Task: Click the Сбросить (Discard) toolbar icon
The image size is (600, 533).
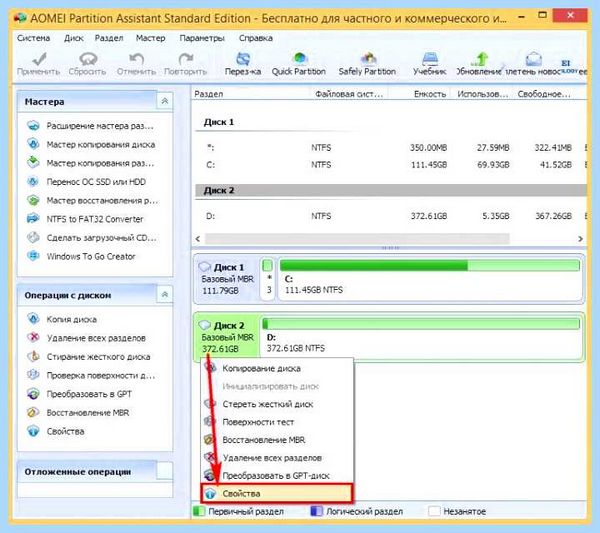Action: (x=88, y=64)
